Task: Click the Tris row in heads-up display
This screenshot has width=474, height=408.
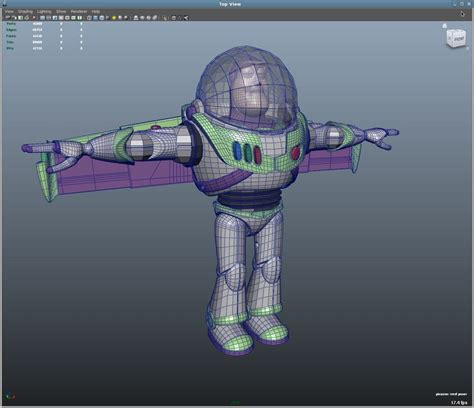Action: click(44, 42)
